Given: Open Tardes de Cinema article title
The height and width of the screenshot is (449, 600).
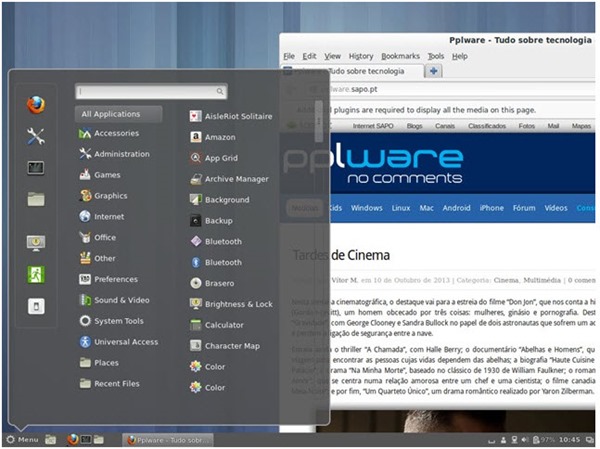Looking at the screenshot, I should (x=341, y=255).
